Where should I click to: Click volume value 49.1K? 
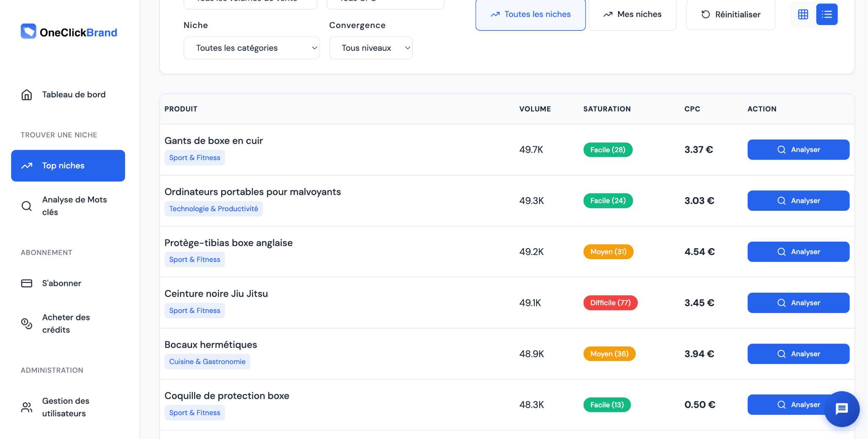(530, 303)
